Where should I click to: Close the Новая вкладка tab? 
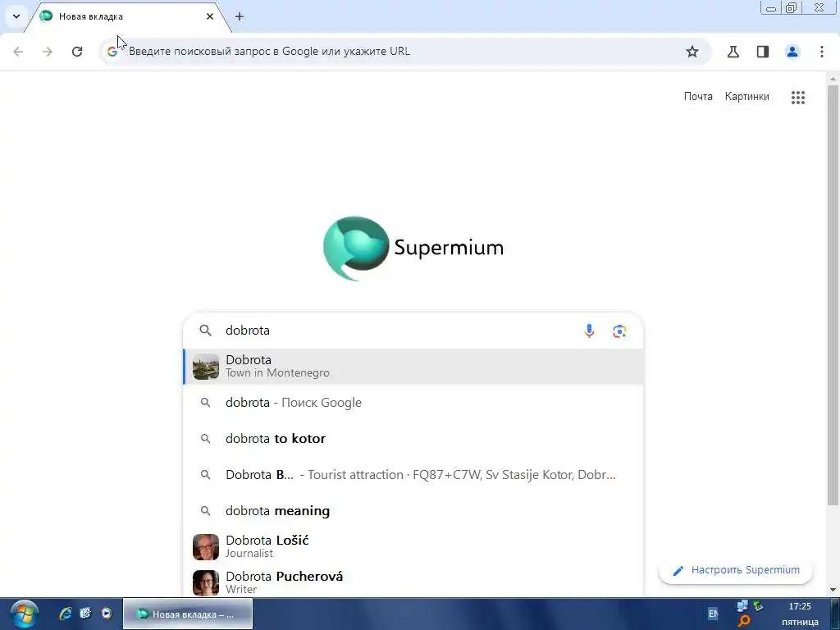(210, 16)
